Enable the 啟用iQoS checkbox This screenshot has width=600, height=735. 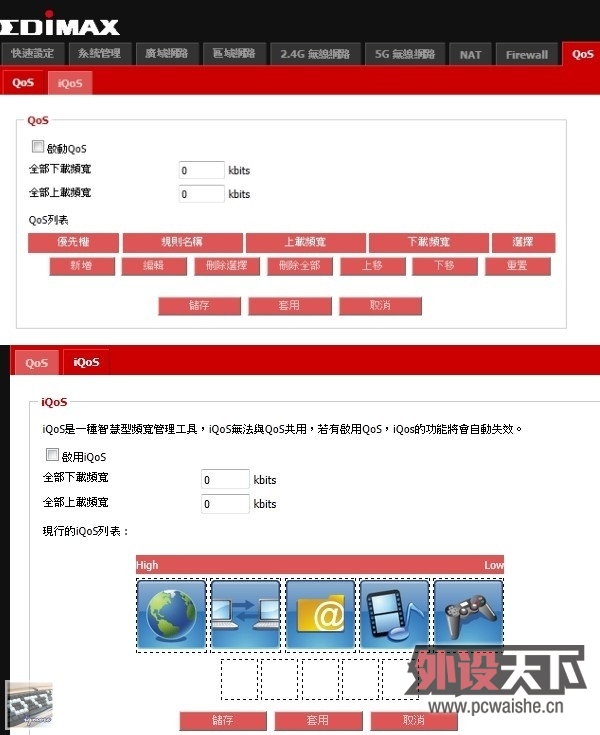pyautogui.click(x=52, y=455)
